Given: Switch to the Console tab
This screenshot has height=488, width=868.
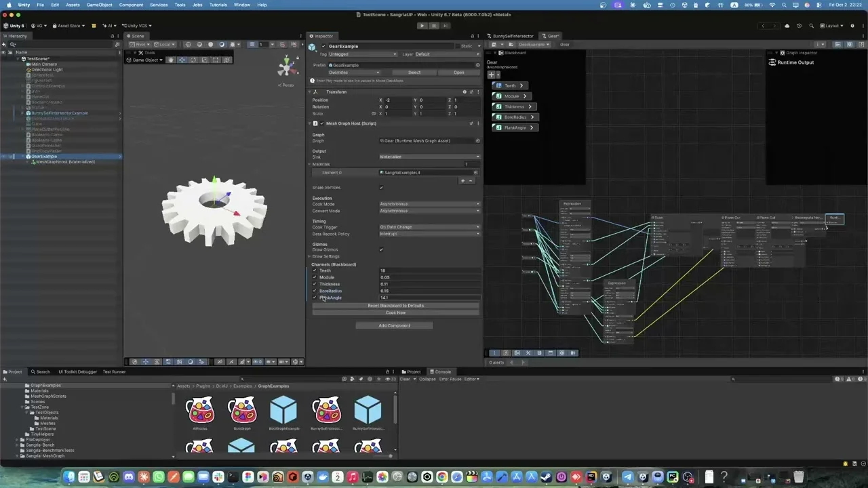Looking at the screenshot, I should point(442,371).
